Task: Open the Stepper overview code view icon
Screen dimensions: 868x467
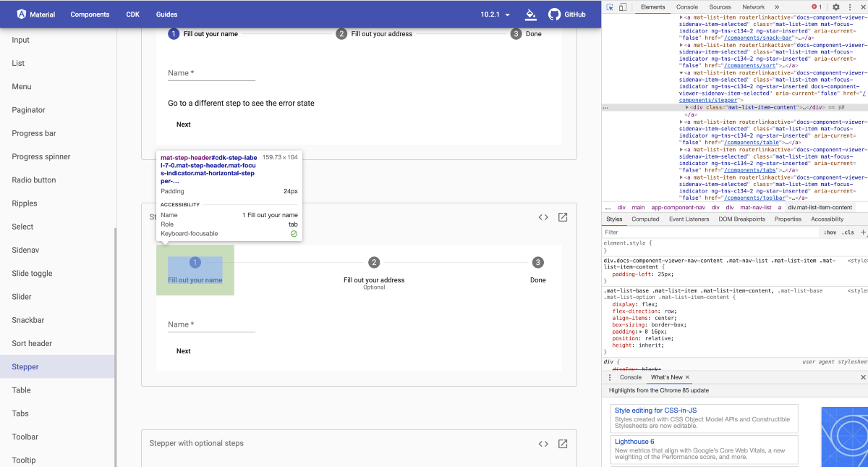Action: click(543, 216)
